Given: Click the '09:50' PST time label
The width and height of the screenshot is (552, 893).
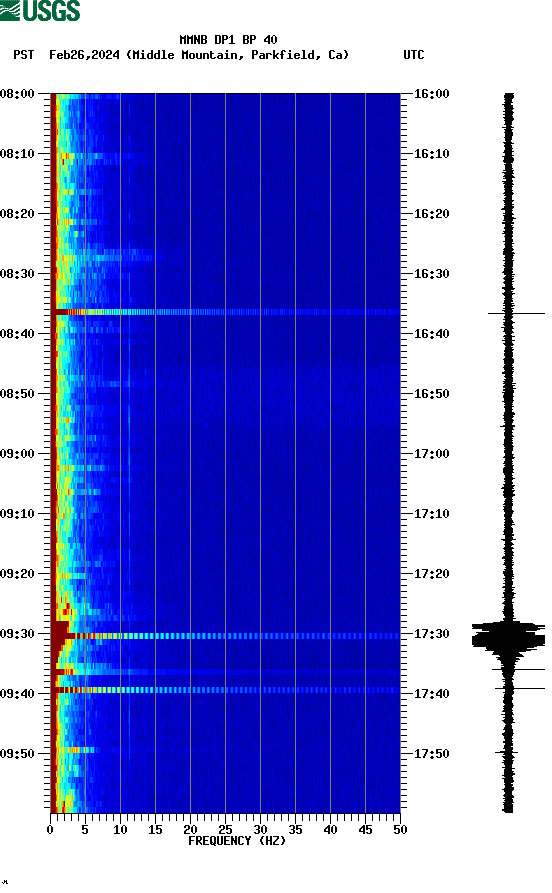Looking at the screenshot, I should click(18, 753).
